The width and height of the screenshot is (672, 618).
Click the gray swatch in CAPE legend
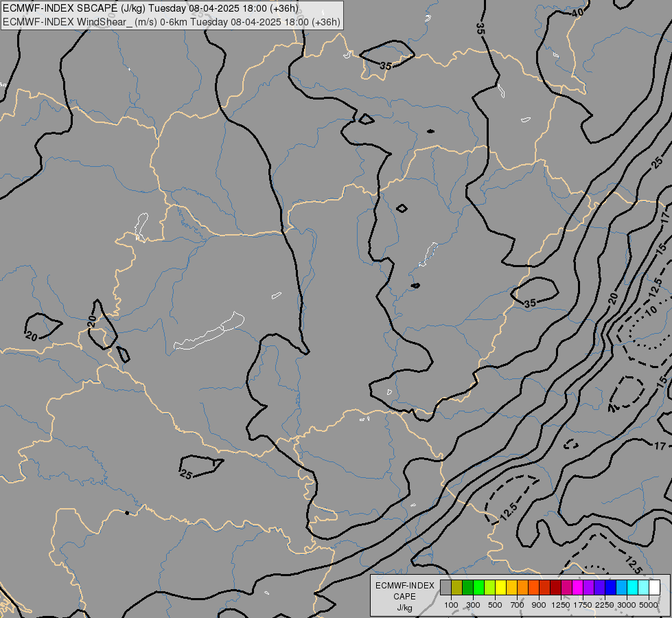coord(445,588)
